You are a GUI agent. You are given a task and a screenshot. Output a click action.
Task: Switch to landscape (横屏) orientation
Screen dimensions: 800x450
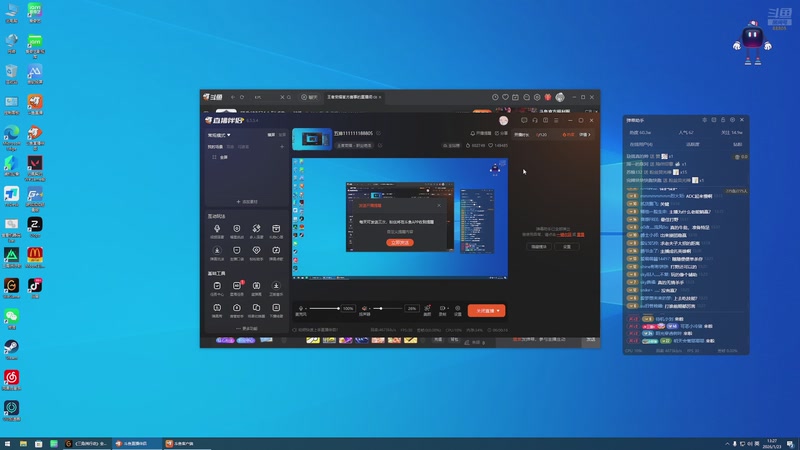271,135
